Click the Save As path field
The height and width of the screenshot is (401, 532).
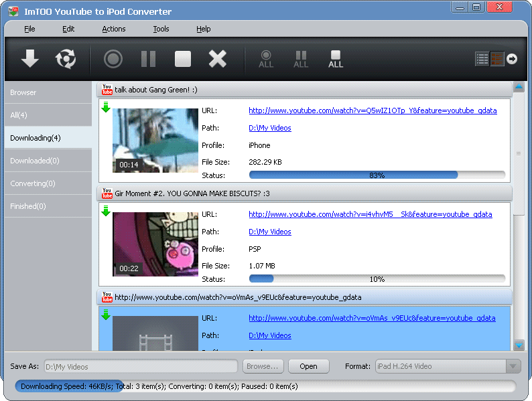[141, 367]
